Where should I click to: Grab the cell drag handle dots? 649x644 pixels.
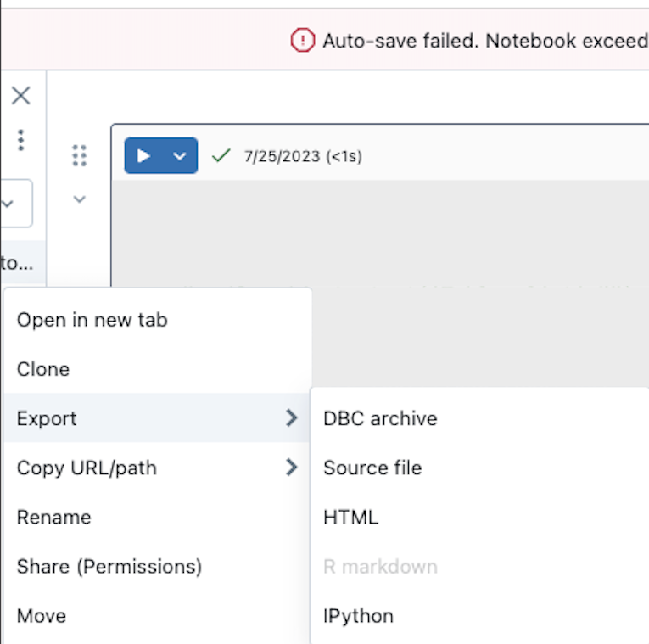click(x=79, y=155)
